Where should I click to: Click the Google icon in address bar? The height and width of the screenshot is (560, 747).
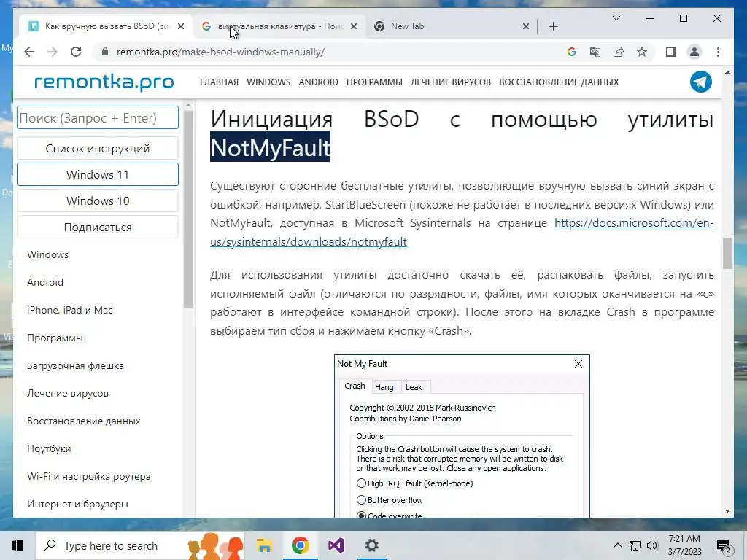click(x=572, y=52)
